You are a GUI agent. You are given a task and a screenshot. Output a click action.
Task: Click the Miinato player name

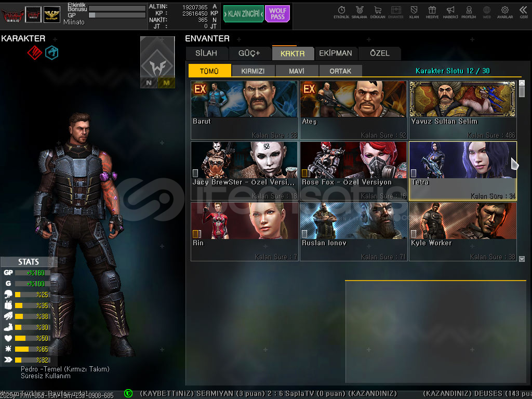point(74,22)
